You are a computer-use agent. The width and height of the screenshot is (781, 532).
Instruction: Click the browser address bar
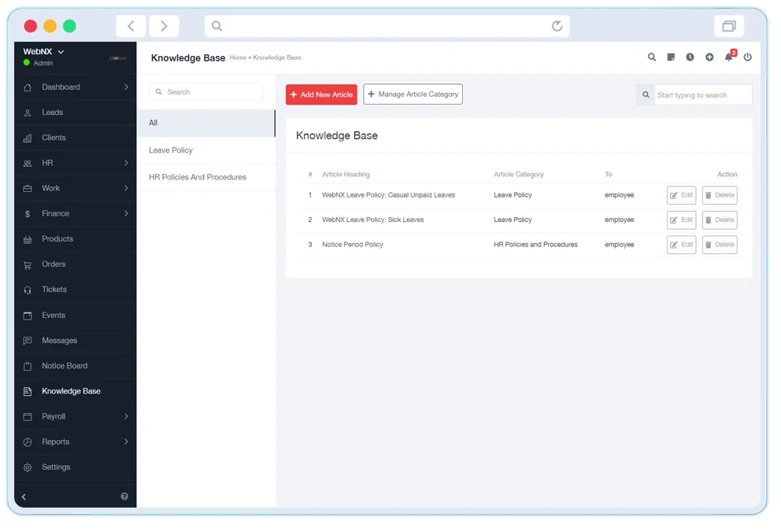pos(387,26)
